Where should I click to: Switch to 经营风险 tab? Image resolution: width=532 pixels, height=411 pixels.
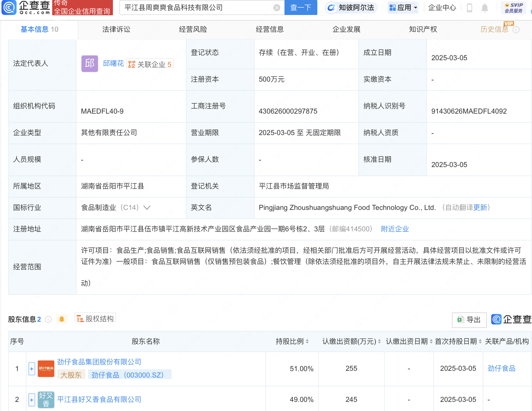coord(193,29)
